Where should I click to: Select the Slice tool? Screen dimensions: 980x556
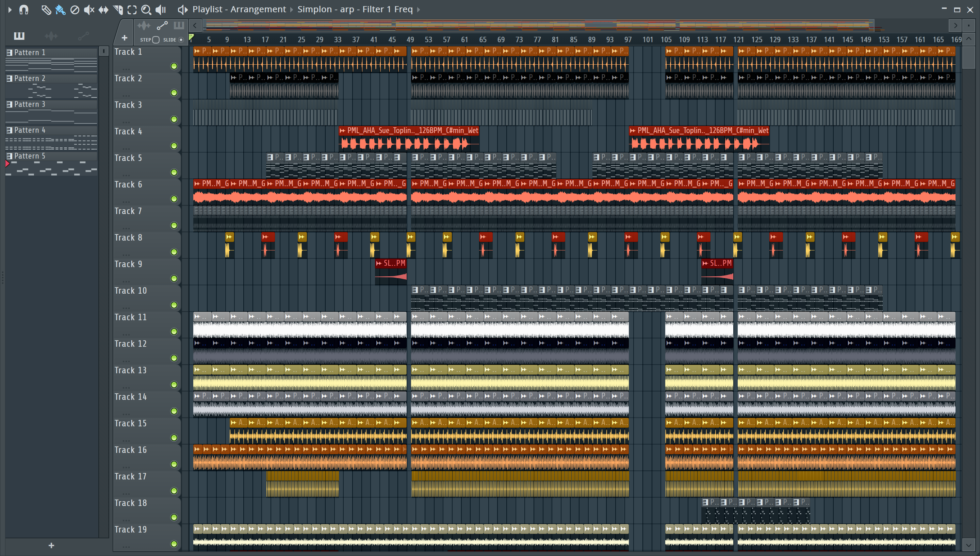(118, 10)
